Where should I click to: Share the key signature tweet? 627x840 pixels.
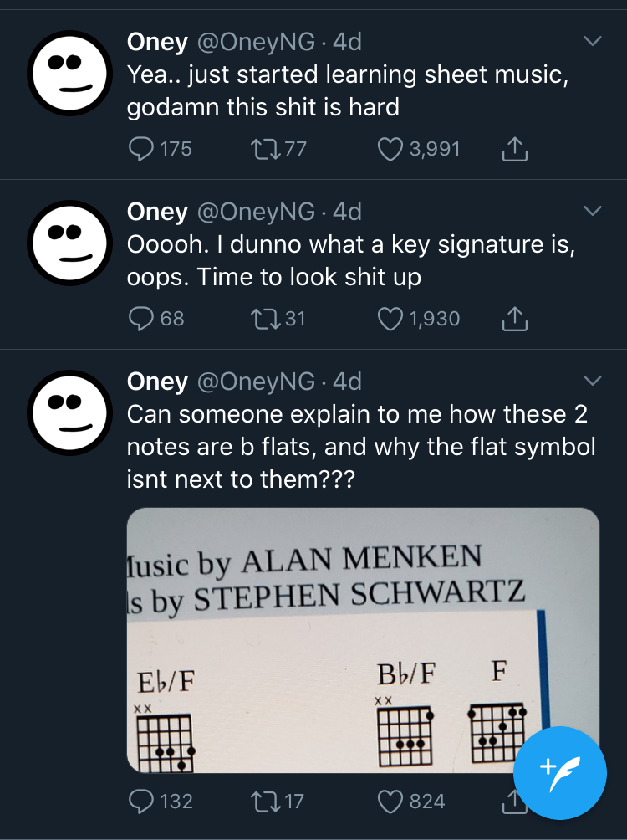(514, 319)
